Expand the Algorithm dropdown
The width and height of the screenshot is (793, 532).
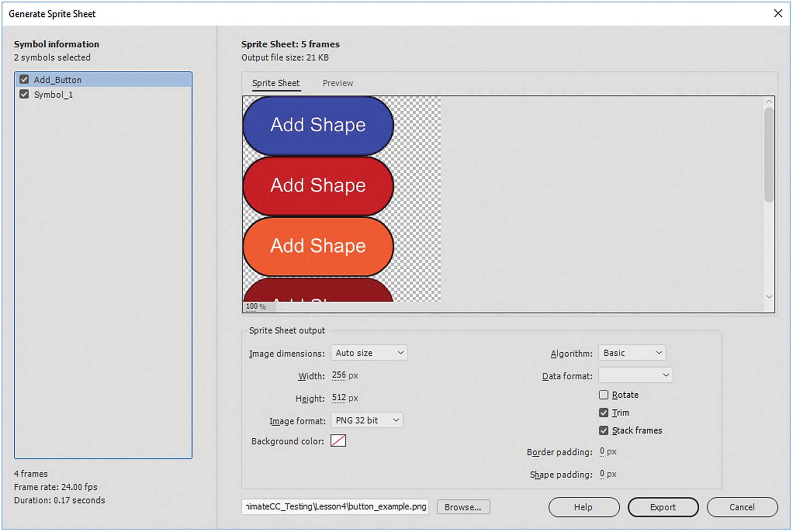(632, 353)
